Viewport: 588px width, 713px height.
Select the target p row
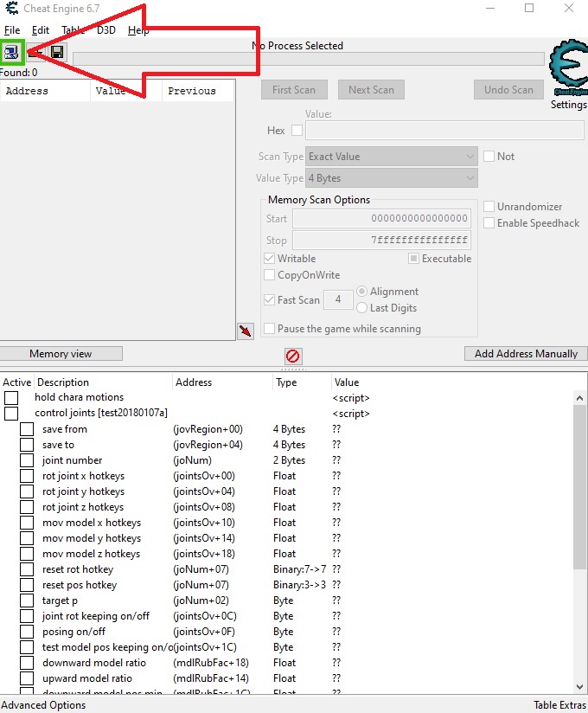[286, 601]
